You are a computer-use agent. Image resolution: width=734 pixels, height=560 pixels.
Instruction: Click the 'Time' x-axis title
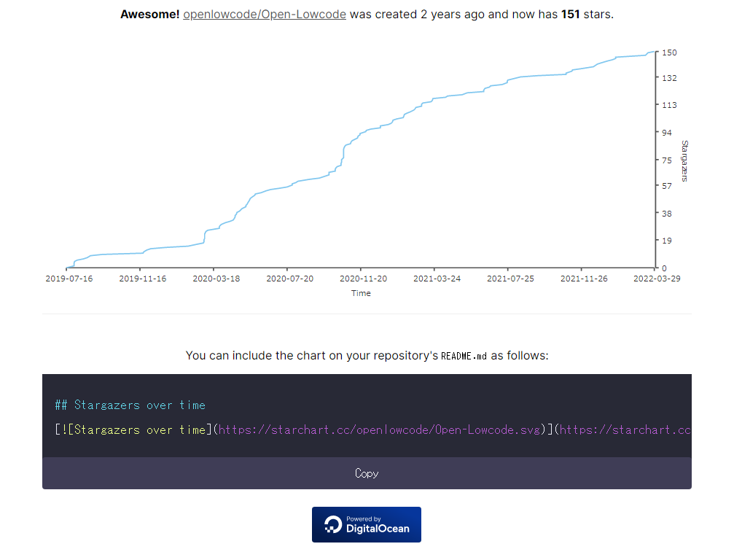coord(361,293)
